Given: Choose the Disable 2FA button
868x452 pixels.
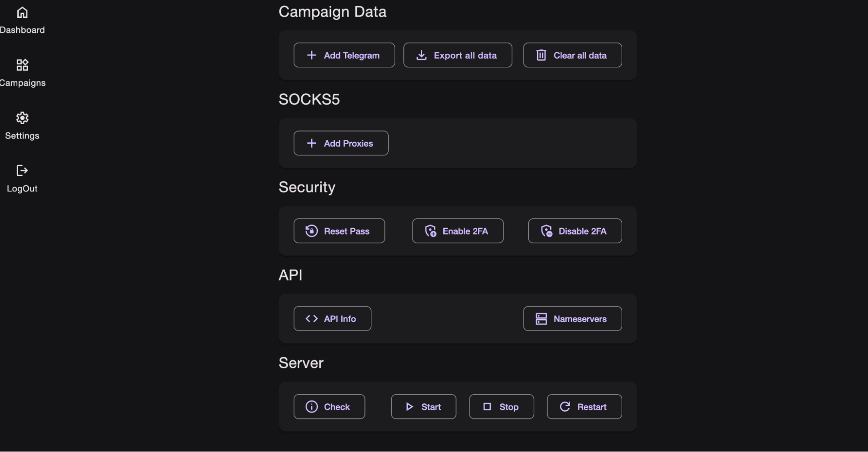Looking at the screenshot, I should coord(575,231).
